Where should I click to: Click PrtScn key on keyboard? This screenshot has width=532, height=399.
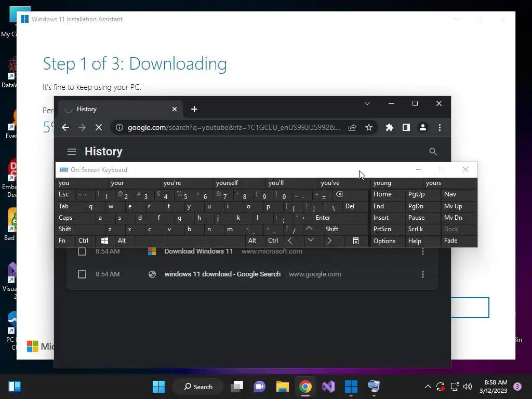click(x=388, y=229)
